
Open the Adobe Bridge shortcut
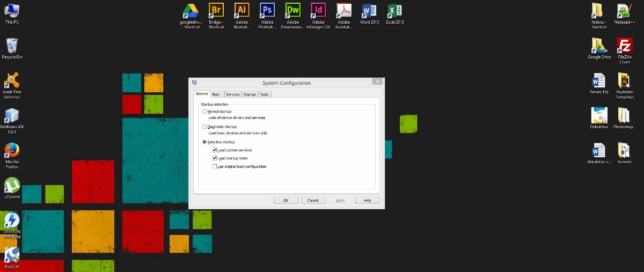[216, 11]
